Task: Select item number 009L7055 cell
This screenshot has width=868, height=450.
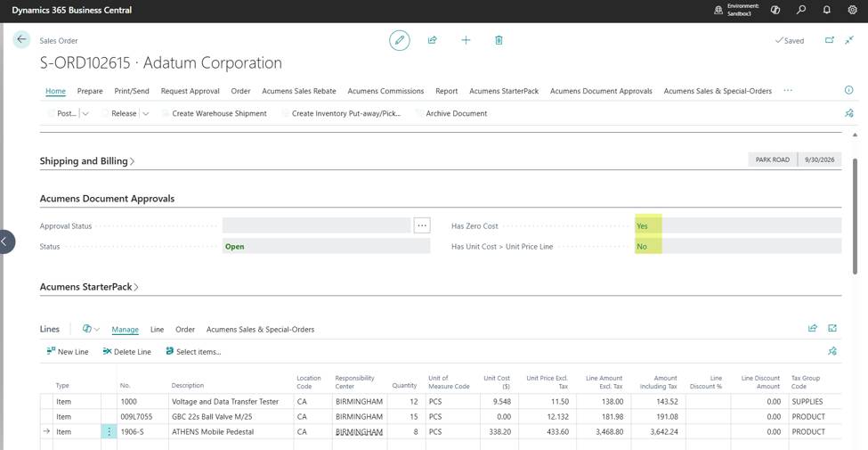Action: click(x=142, y=417)
